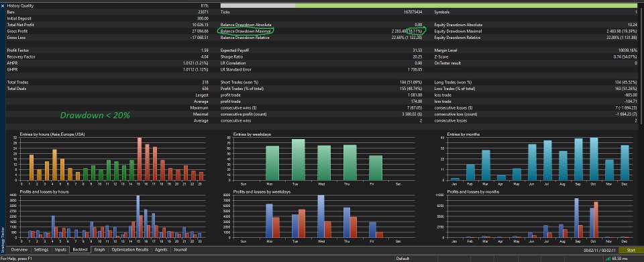Viewport: 644px width, 262px height.
Task: Click the Initial Deposit value 300.00
Action: (203, 19)
